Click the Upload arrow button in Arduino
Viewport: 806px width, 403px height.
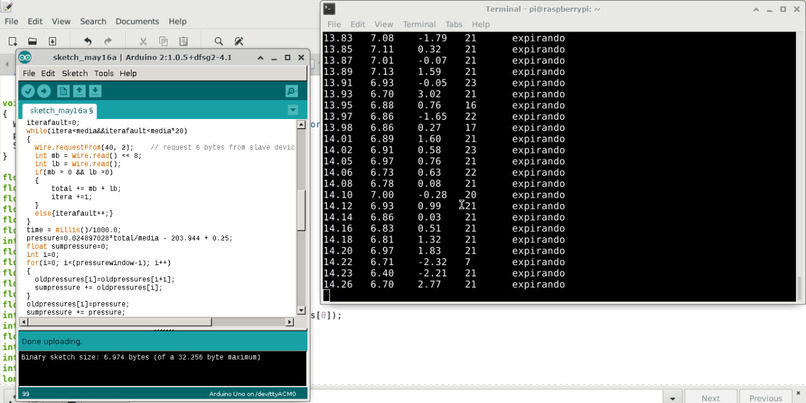[44, 91]
